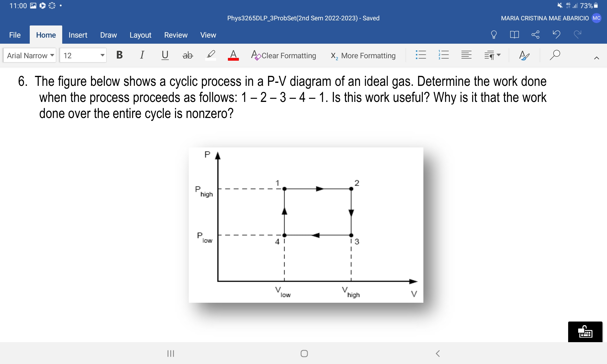Apply strikethrough formatting
Viewport: 607px width, 364px height.
pyautogui.click(x=188, y=55)
